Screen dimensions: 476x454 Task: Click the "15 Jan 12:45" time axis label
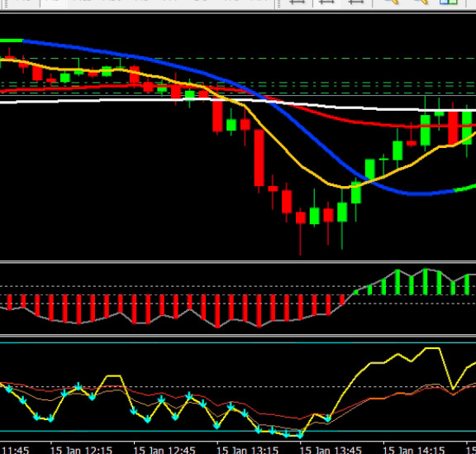(x=164, y=450)
